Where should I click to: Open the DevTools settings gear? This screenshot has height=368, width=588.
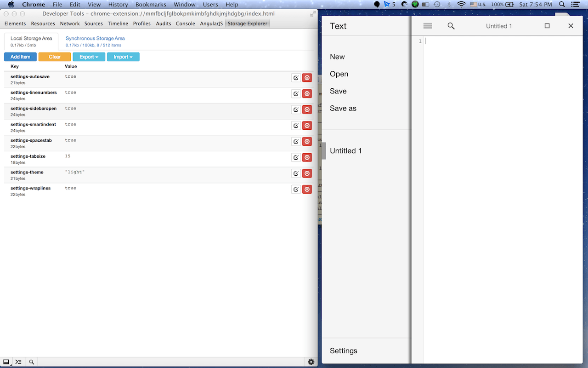(x=311, y=362)
